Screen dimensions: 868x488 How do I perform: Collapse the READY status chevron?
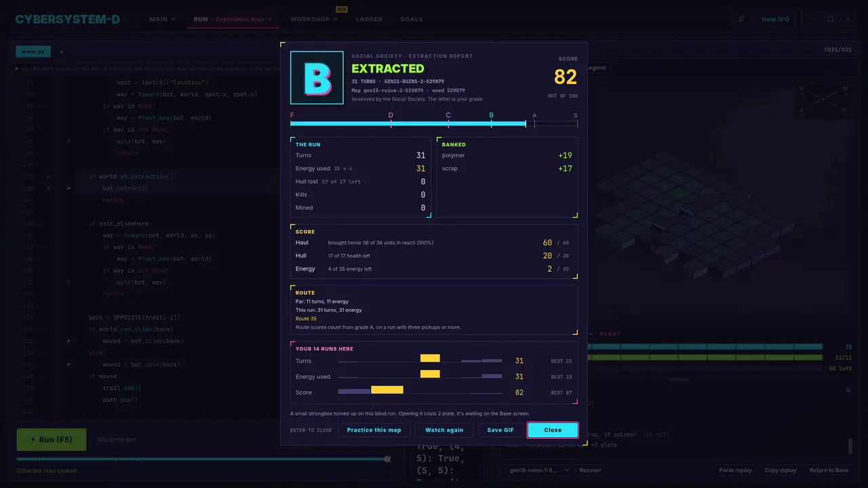tap(591, 333)
